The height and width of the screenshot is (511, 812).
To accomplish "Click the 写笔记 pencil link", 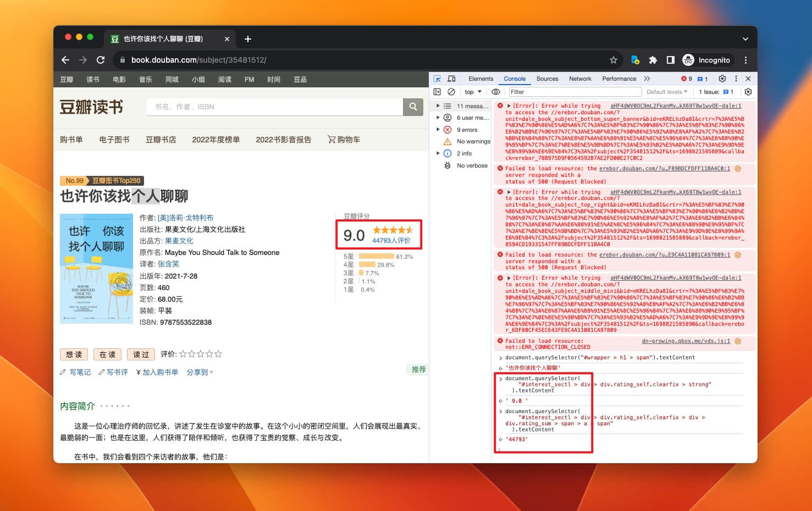I will [76, 372].
